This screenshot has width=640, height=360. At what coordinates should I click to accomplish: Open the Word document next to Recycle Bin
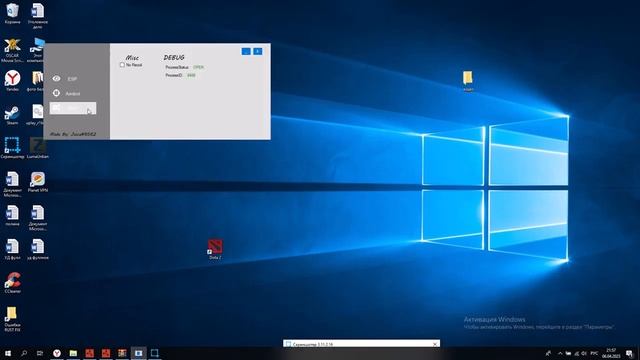(x=38, y=16)
